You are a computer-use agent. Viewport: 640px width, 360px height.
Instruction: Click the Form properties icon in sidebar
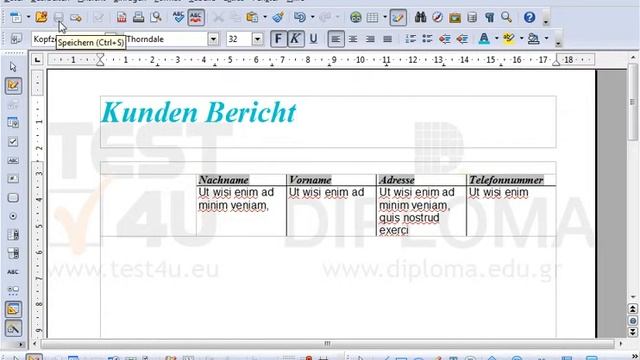pos(13,122)
